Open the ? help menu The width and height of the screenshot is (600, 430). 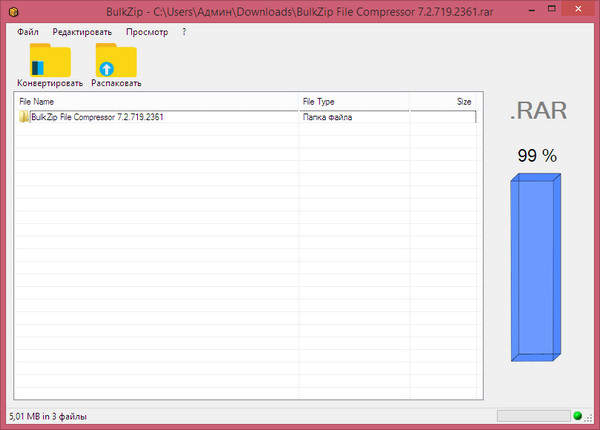184,32
